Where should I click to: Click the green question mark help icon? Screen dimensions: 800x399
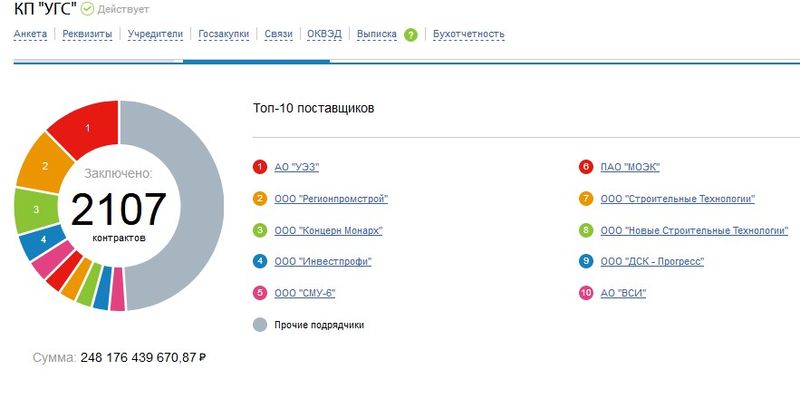tap(411, 35)
